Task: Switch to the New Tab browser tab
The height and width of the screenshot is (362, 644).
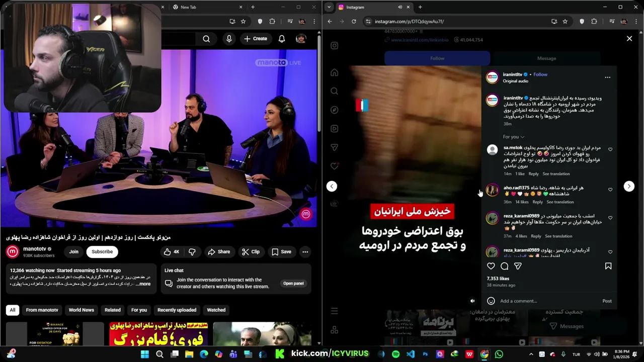Action: tap(207, 7)
